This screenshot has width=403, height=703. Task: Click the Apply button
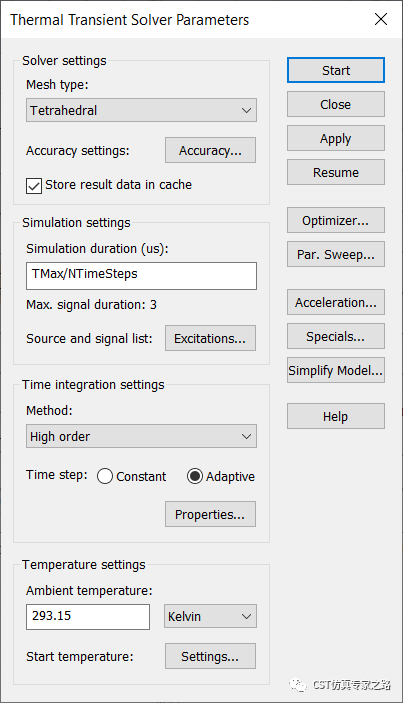click(x=336, y=138)
